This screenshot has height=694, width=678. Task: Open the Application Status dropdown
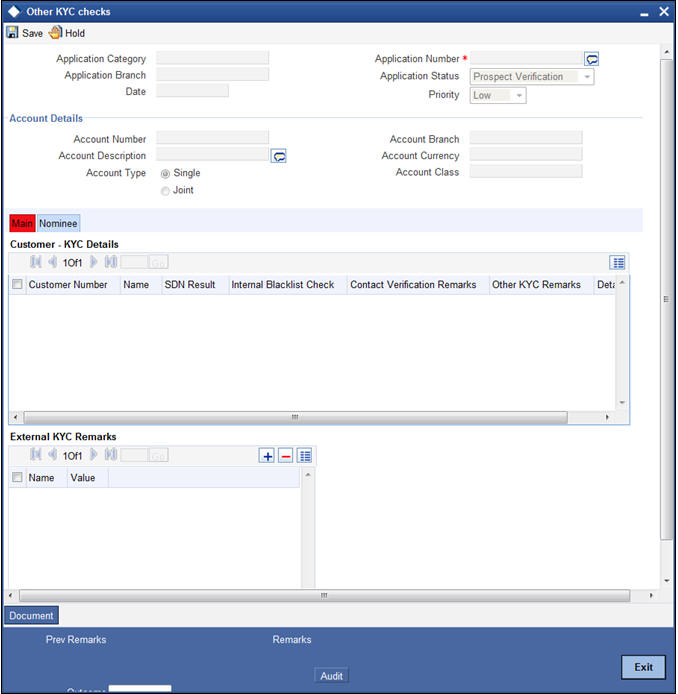click(x=532, y=77)
